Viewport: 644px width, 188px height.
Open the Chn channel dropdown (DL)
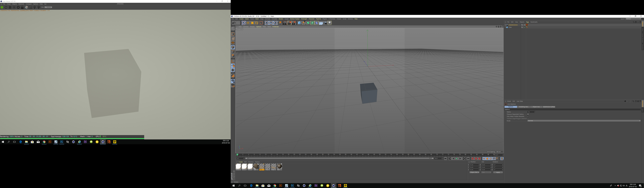pyautogui.click(x=48, y=7)
